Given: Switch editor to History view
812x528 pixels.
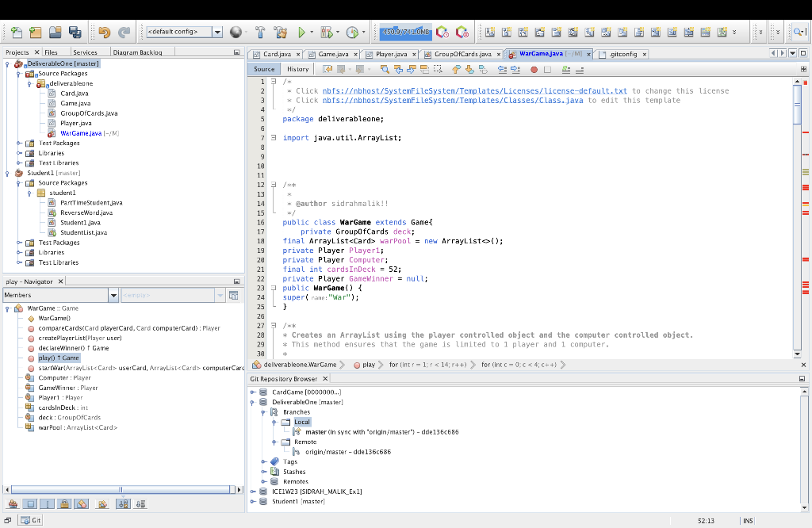Looking at the screenshot, I should click(x=297, y=69).
